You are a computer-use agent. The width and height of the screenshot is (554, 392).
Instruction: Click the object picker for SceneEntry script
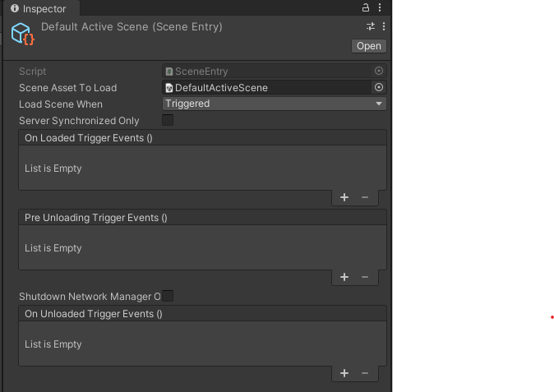tap(379, 71)
